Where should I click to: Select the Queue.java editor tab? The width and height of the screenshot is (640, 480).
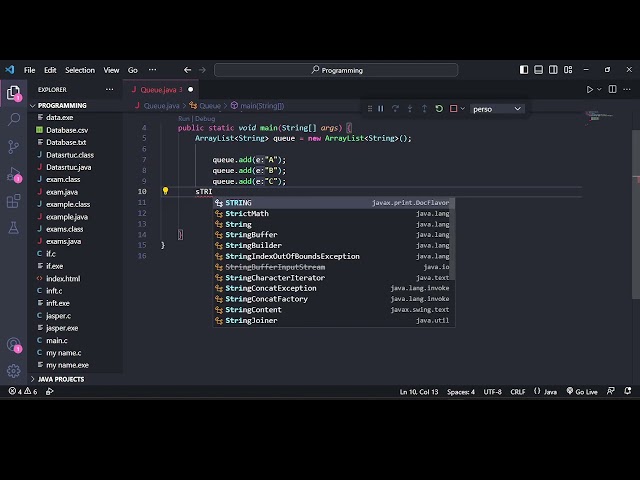(x=162, y=90)
